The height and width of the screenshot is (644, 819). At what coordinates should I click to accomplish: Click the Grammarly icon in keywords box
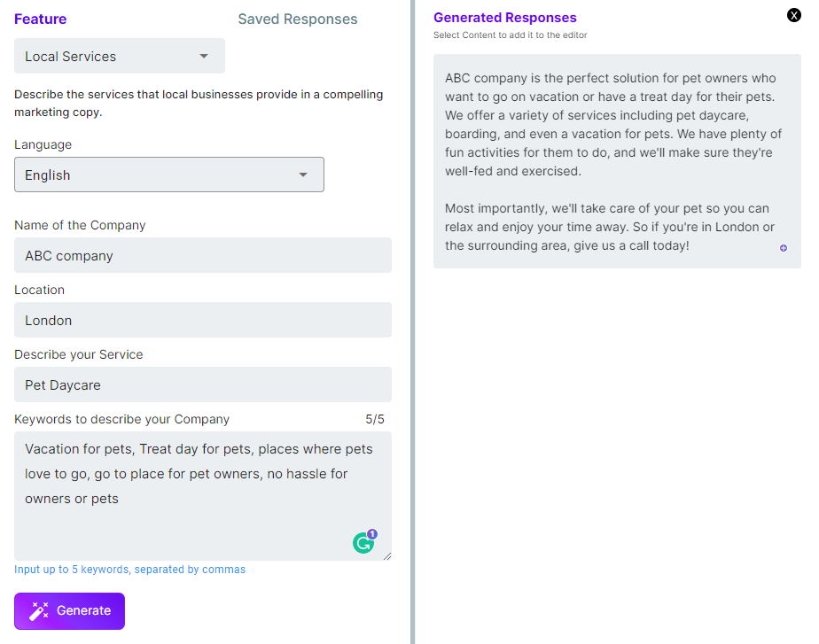(x=363, y=543)
